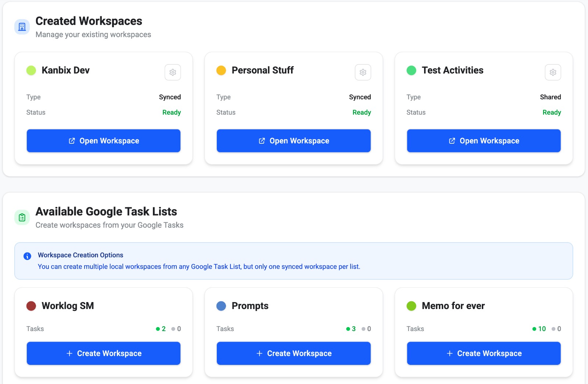
Task: Open settings for Test Activities workspace
Action: pyautogui.click(x=553, y=72)
